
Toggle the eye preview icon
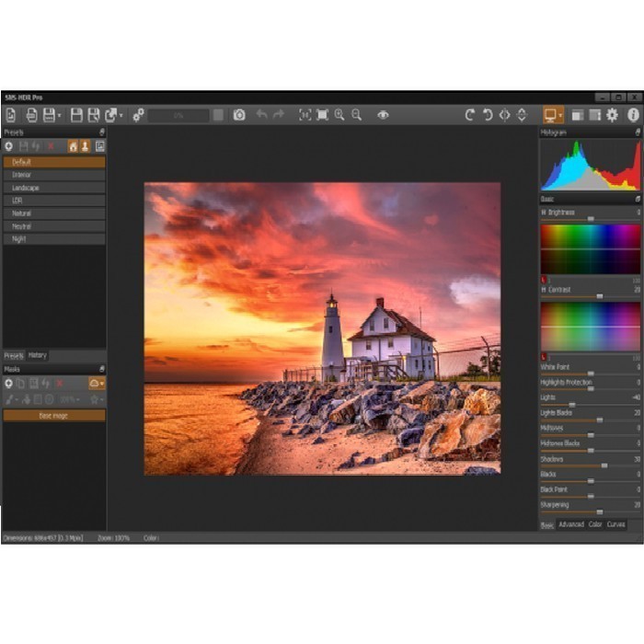click(383, 115)
